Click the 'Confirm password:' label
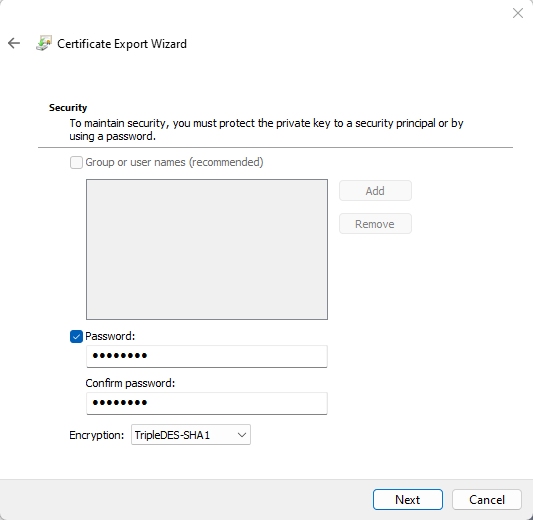 [x=130, y=383]
